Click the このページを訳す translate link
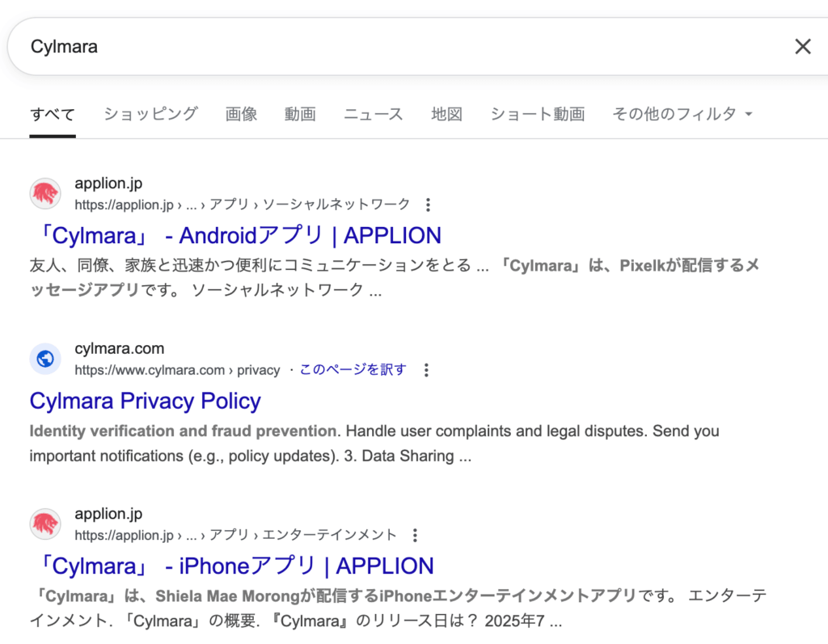This screenshot has height=644, width=828. [x=353, y=369]
